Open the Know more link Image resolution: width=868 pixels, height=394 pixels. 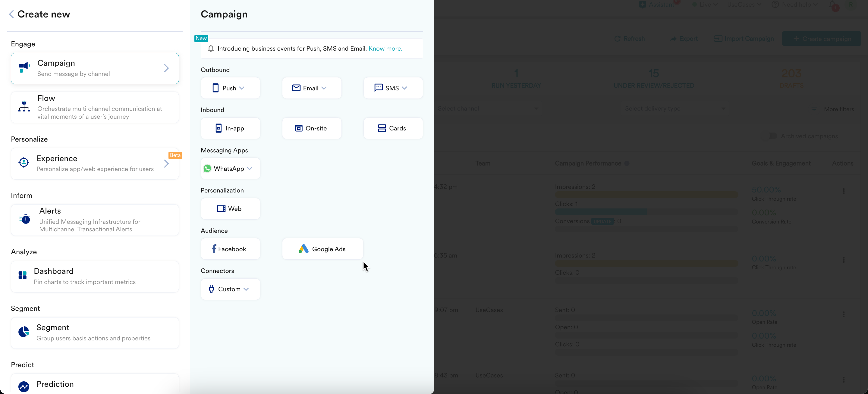click(385, 48)
